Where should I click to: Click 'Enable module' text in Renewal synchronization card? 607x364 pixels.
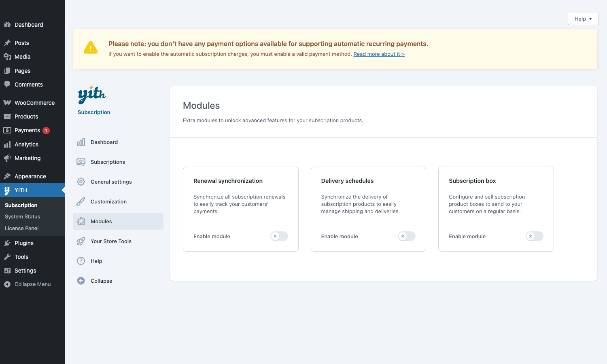click(x=212, y=237)
